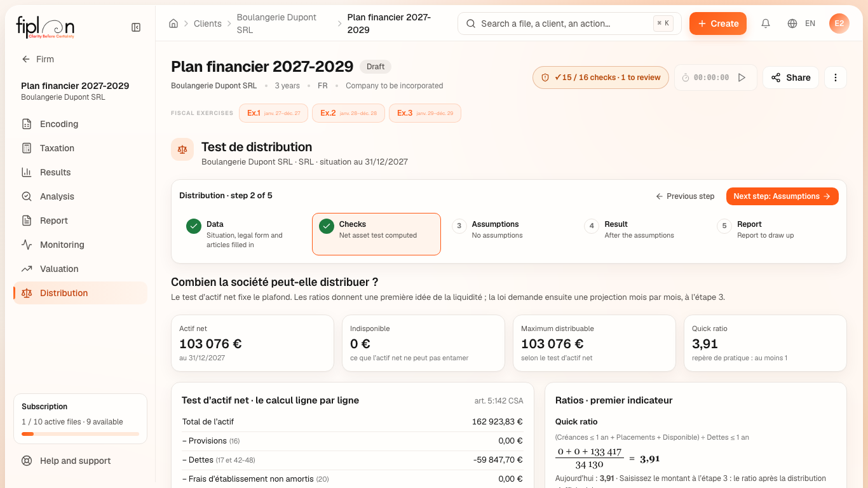Go to the Previous step
868x488 pixels.
point(685,196)
